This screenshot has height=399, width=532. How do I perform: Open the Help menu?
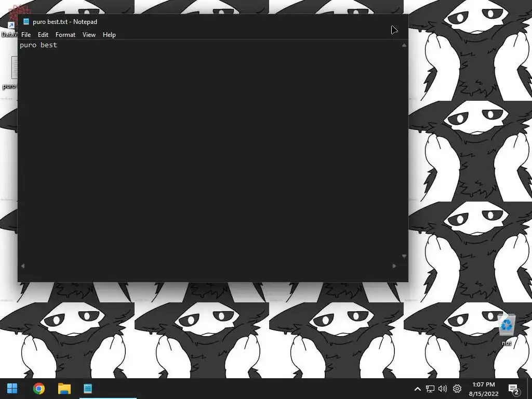click(109, 35)
